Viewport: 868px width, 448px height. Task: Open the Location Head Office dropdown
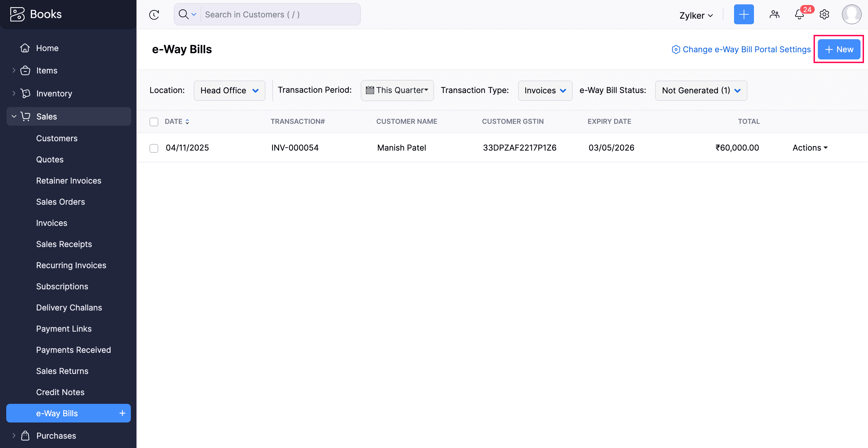229,91
